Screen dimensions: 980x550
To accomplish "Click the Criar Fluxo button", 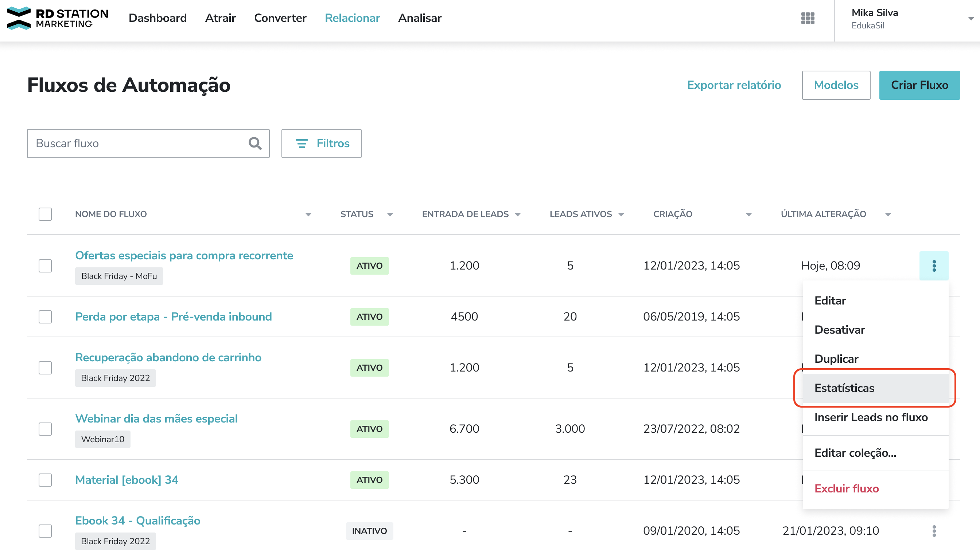I will point(919,85).
